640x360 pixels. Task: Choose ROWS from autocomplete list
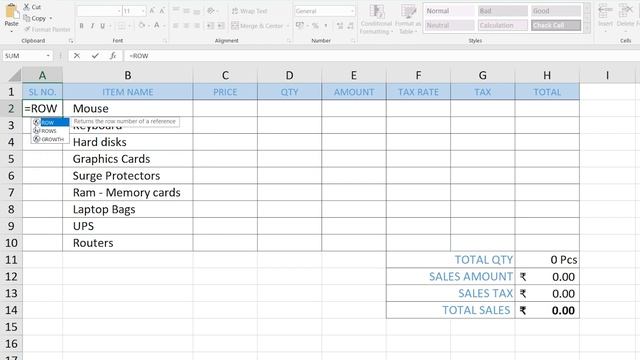point(50,131)
